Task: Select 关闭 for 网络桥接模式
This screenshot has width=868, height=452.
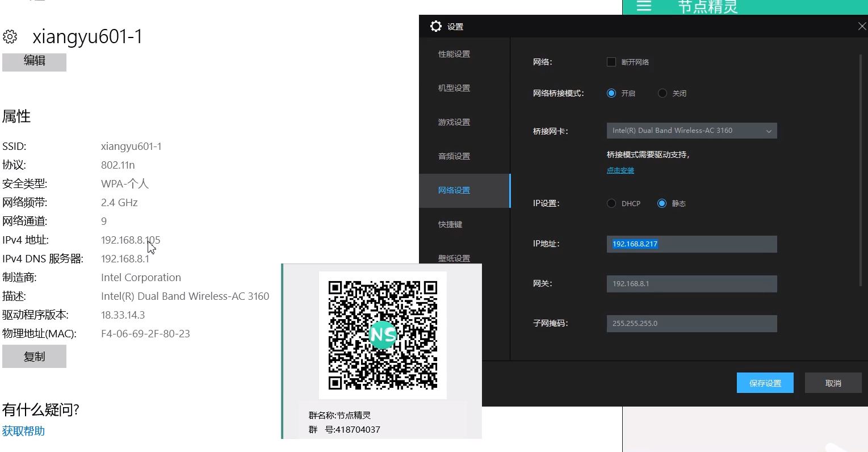Action: pyautogui.click(x=662, y=93)
